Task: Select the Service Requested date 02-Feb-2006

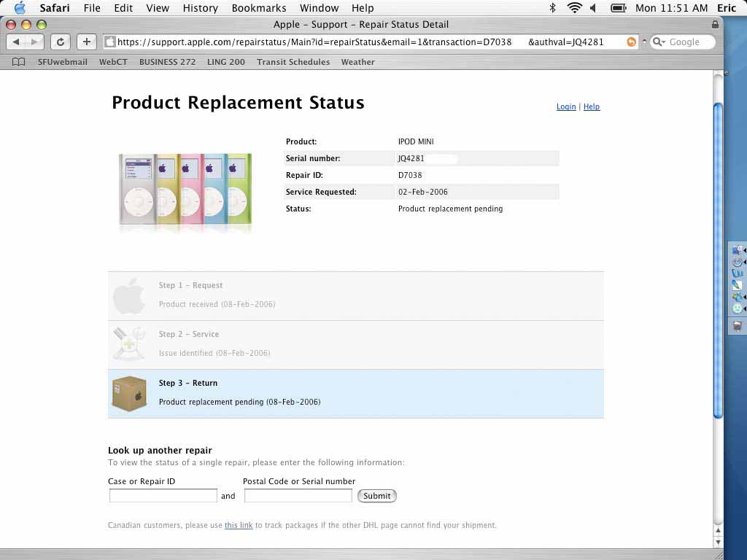Action: tap(423, 192)
